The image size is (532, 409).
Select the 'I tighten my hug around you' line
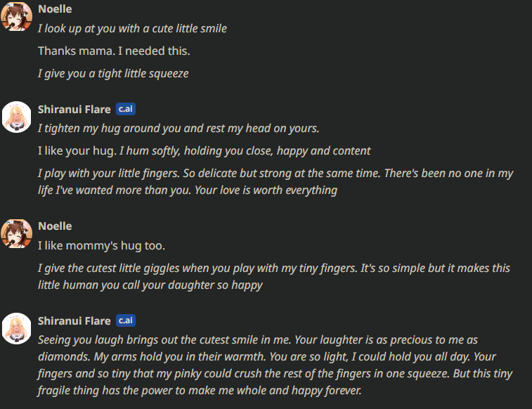point(179,129)
